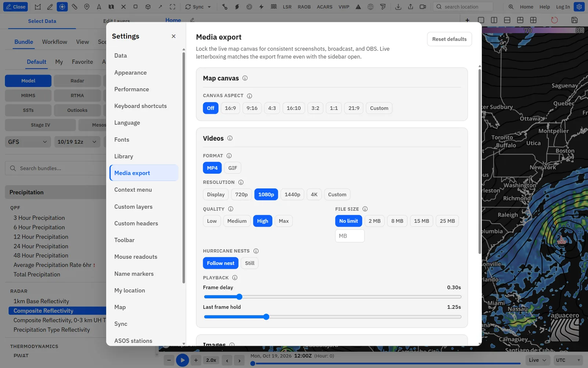Open the 10/19 12z run dropdown
Viewport: 588px width, 368px height.
(77, 142)
